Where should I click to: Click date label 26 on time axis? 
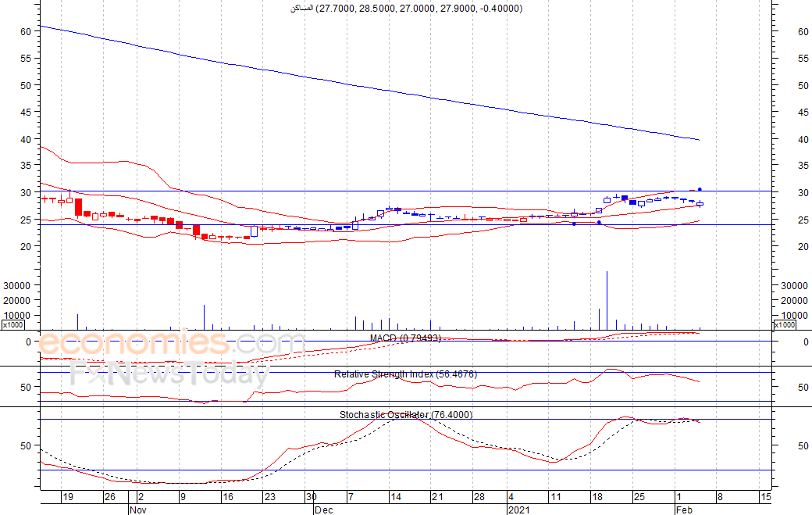coord(110,497)
